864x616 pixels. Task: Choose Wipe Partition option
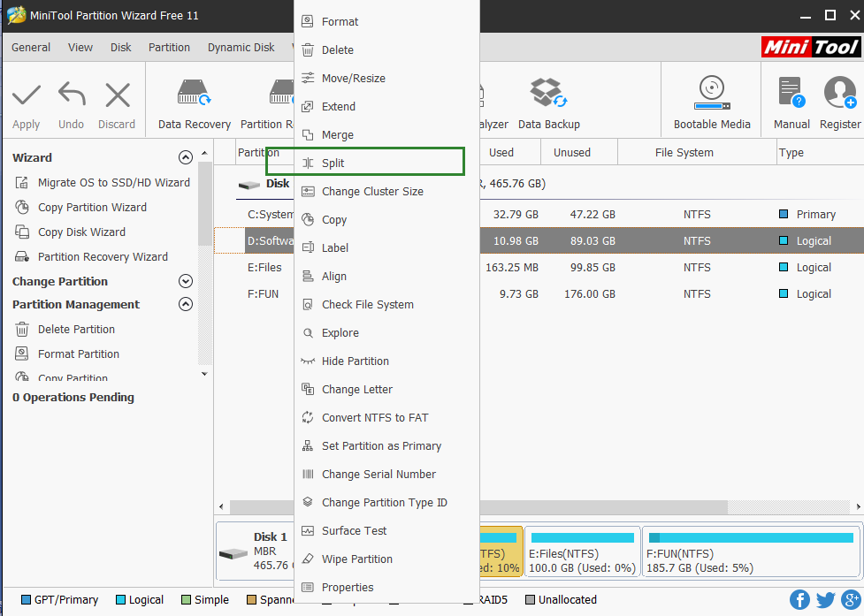pos(386,559)
